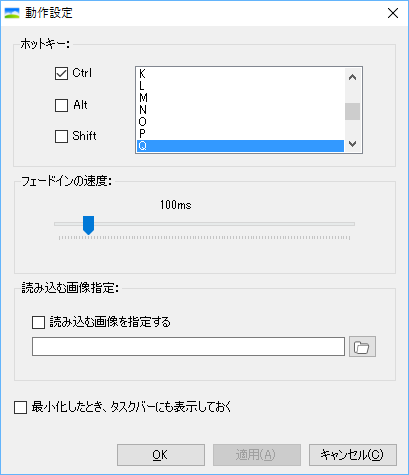Click the キャンセル(C) button
Screen dimensions: 409x475
pos(353,455)
